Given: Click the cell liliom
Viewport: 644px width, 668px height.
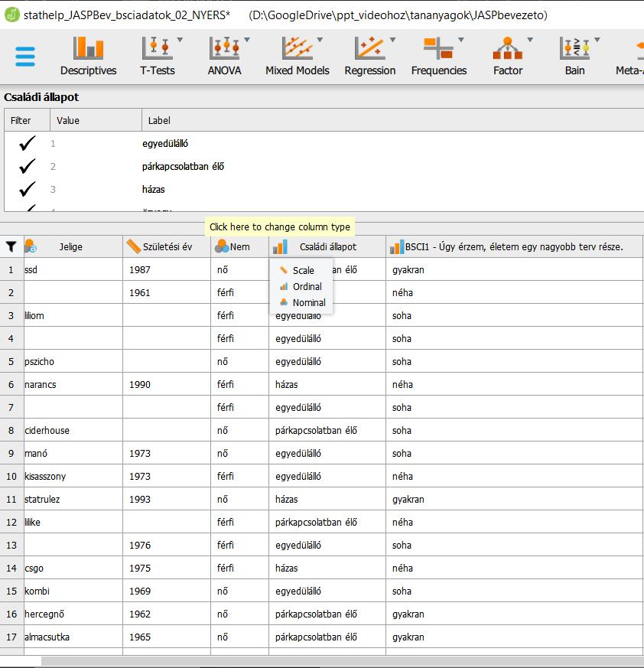Looking at the screenshot, I should tap(73, 316).
